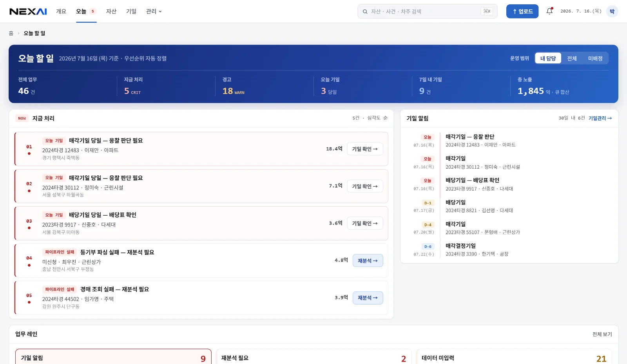Viewport: 627px width, 364px height.
Task: Select the D-4 매각기일 문형배 alert
Action: click(x=509, y=228)
